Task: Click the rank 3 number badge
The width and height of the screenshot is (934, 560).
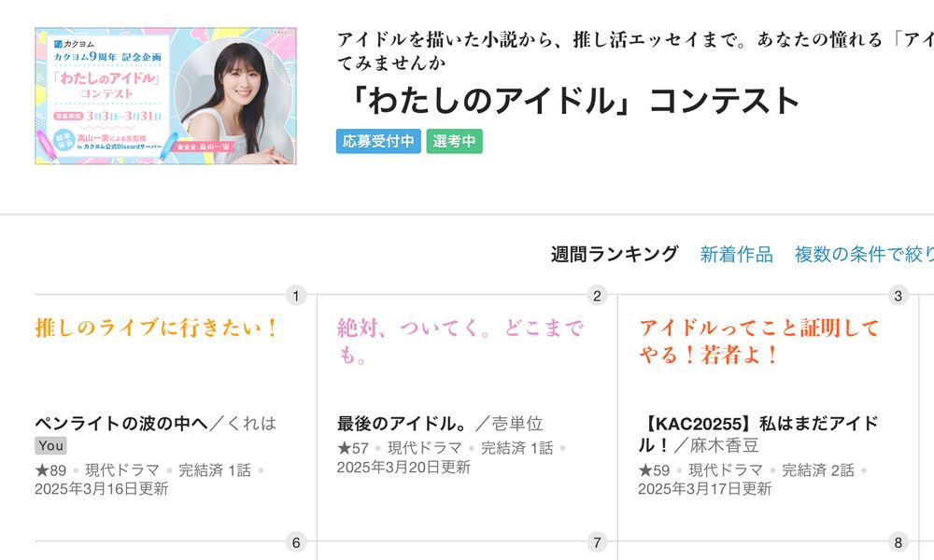Action: tap(899, 295)
